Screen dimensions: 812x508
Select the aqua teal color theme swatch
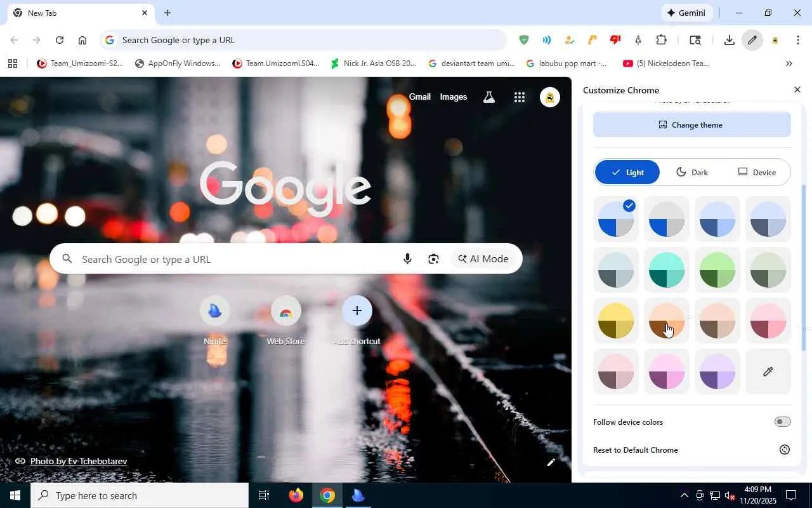click(x=667, y=270)
